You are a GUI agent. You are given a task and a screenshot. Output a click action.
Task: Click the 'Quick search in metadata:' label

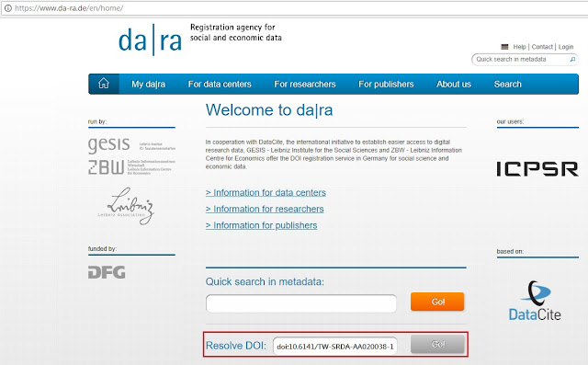click(x=265, y=281)
